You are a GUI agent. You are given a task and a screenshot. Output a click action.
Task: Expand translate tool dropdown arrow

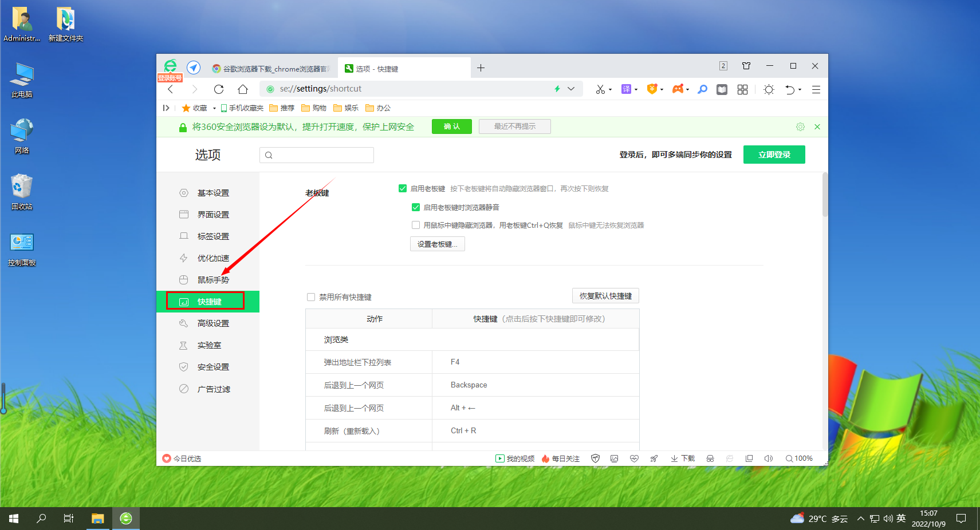(x=636, y=90)
